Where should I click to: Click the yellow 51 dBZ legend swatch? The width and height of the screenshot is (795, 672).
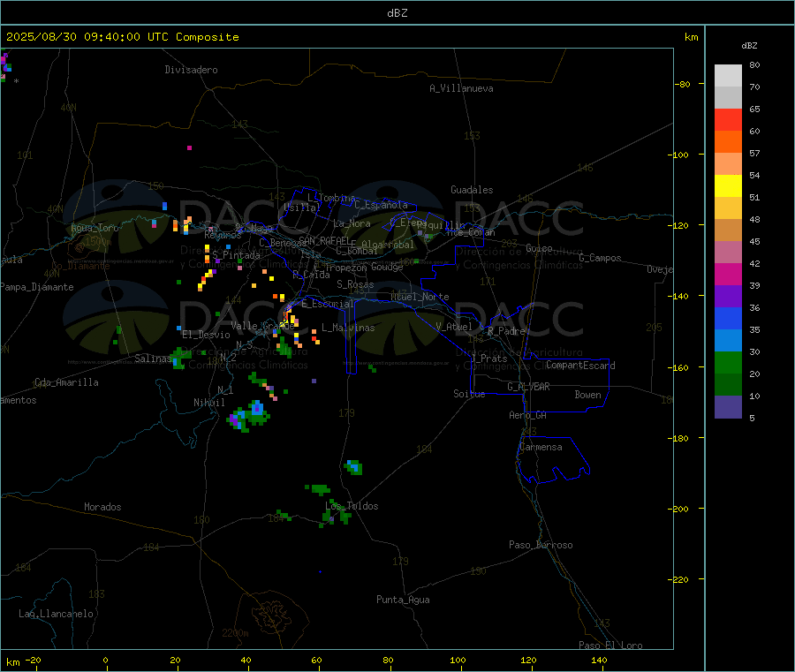click(x=728, y=186)
